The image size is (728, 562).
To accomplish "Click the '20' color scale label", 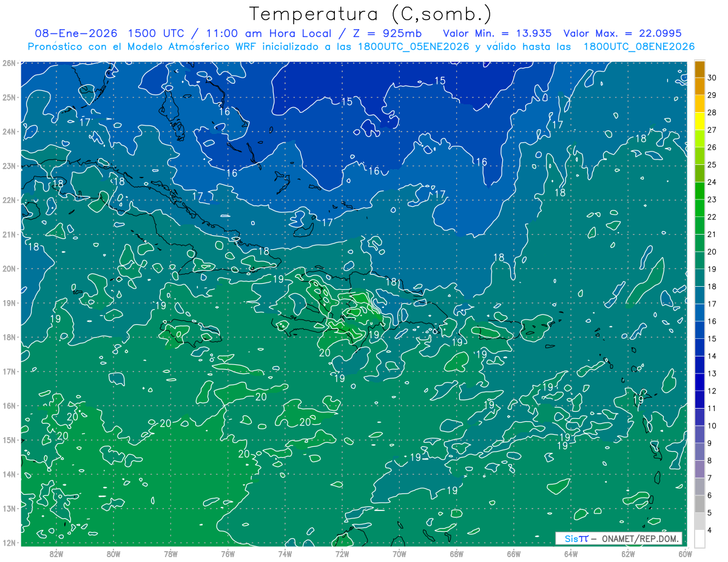I will (712, 252).
